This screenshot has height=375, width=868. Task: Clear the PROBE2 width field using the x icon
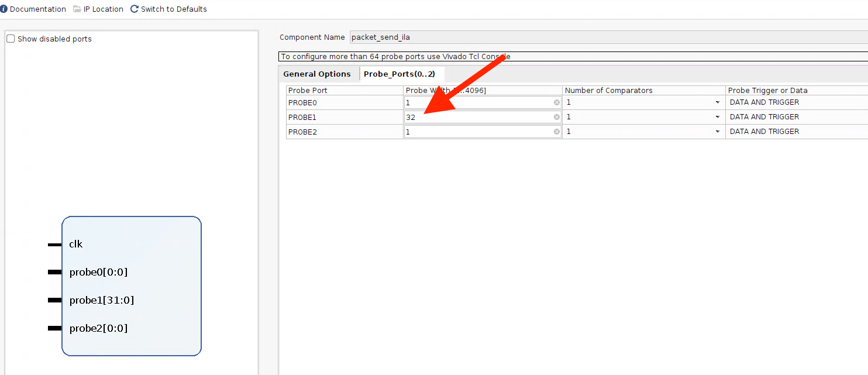pos(557,132)
